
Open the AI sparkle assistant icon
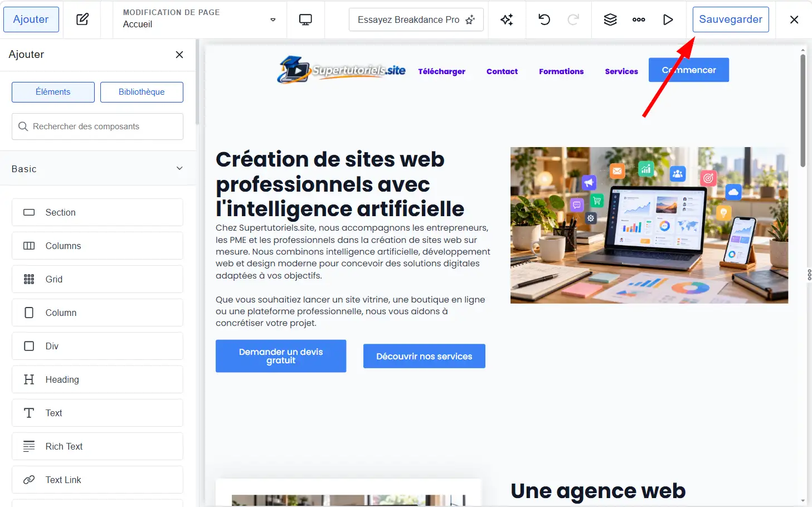pos(507,19)
